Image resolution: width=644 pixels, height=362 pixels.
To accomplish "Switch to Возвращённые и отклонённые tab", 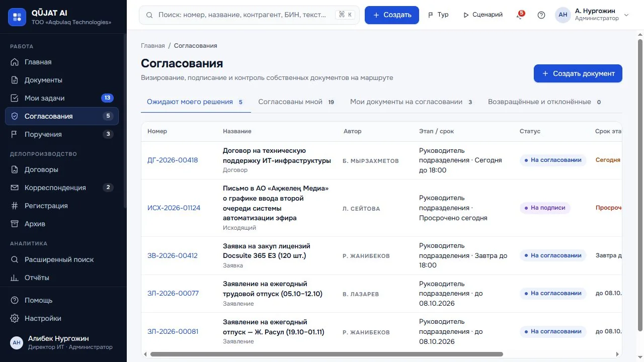I will point(545,102).
